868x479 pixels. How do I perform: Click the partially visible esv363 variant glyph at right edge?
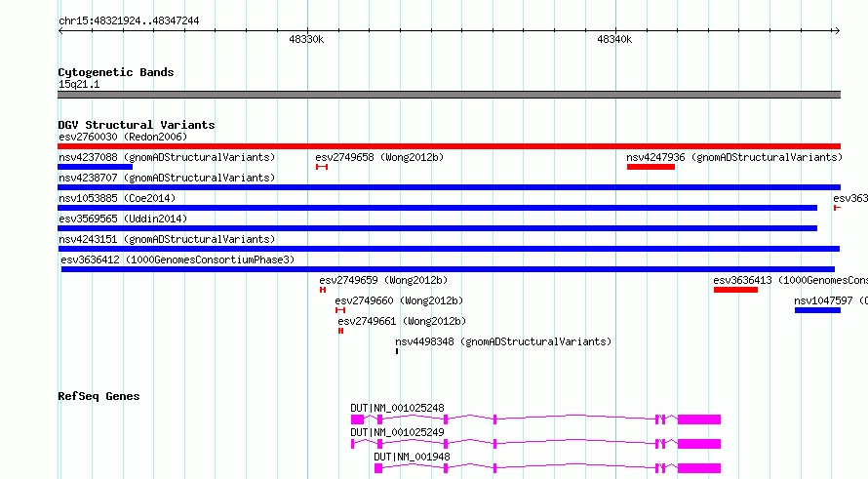837,208
